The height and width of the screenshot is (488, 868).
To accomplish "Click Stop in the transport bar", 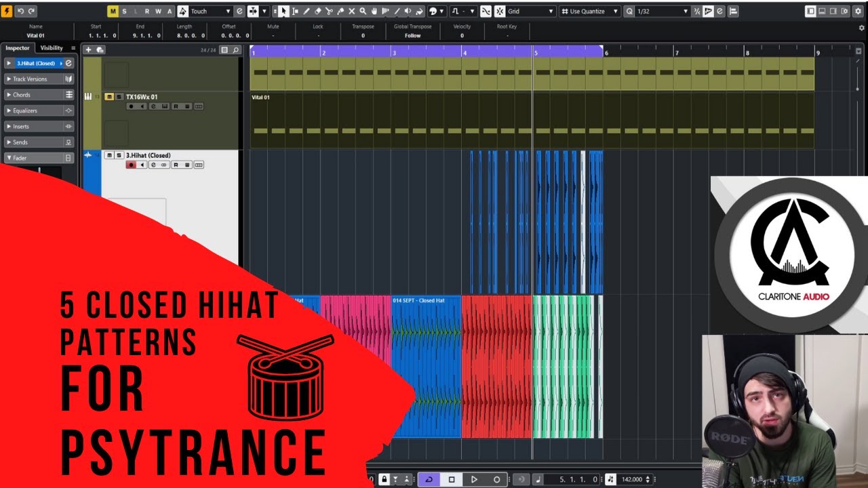I will pyautogui.click(x=452, y=479).
